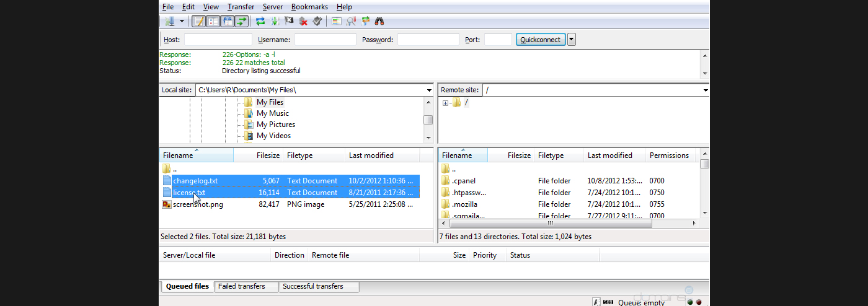Click the Username input field
868x306 pixels.
325,40
